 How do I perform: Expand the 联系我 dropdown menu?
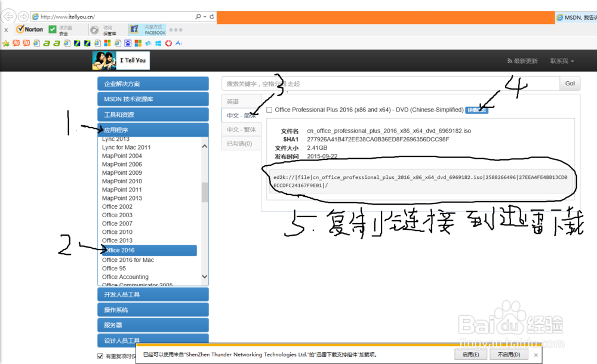562,61
